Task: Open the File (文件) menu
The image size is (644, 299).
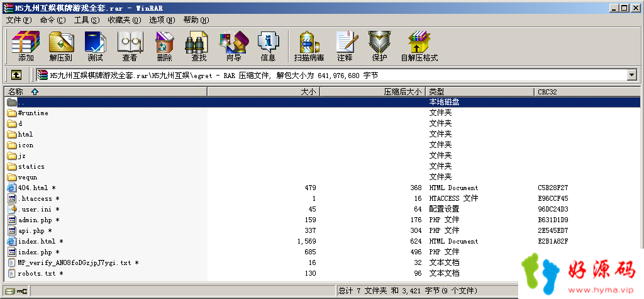Action: pyautogui.click(x=19, y=20)
